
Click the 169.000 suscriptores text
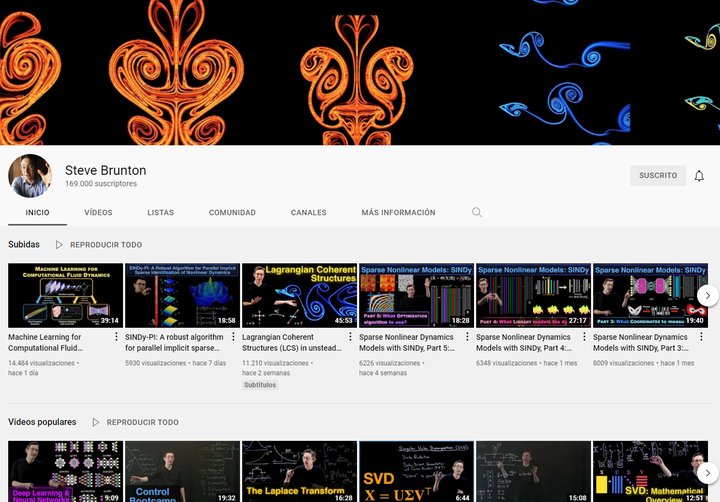click(101, 184)
